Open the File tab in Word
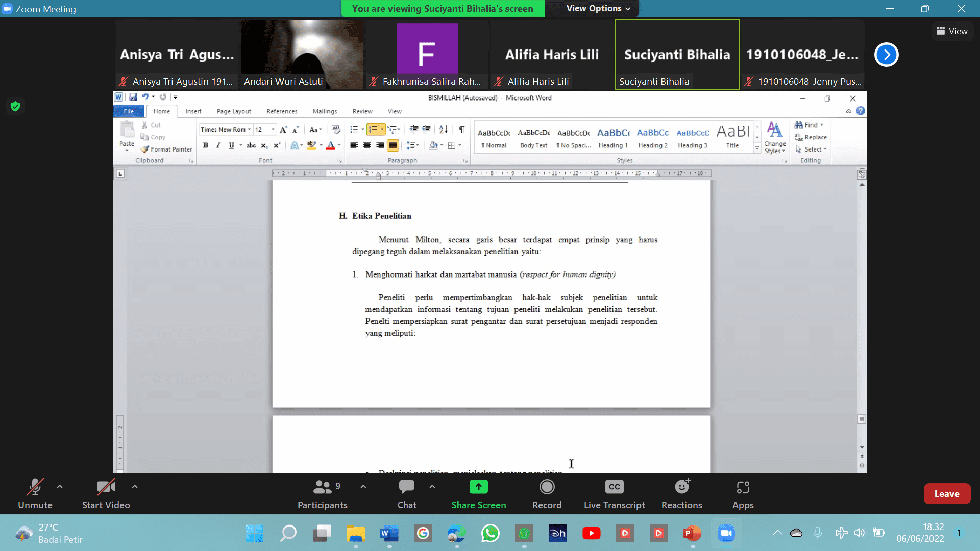 pos(129,111)
